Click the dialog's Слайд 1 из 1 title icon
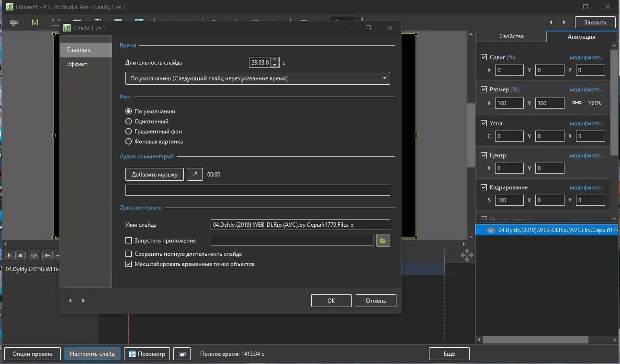This screenshot has height=364, width=620. [x=67, y=28]
